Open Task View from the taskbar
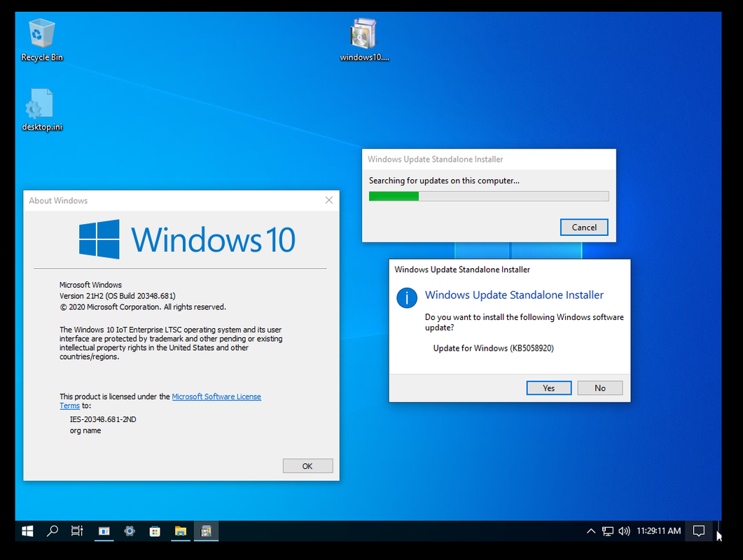Screen dimensions: 743x560 click(x=77, y=531)
